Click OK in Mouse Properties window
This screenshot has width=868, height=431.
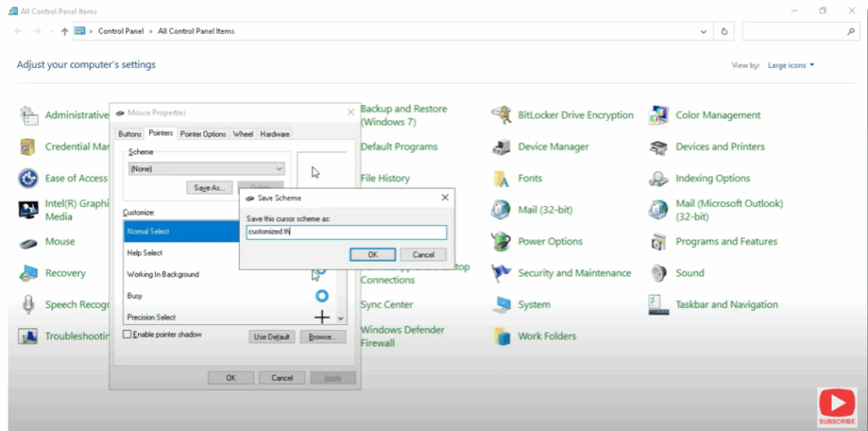tap(231, 378)
